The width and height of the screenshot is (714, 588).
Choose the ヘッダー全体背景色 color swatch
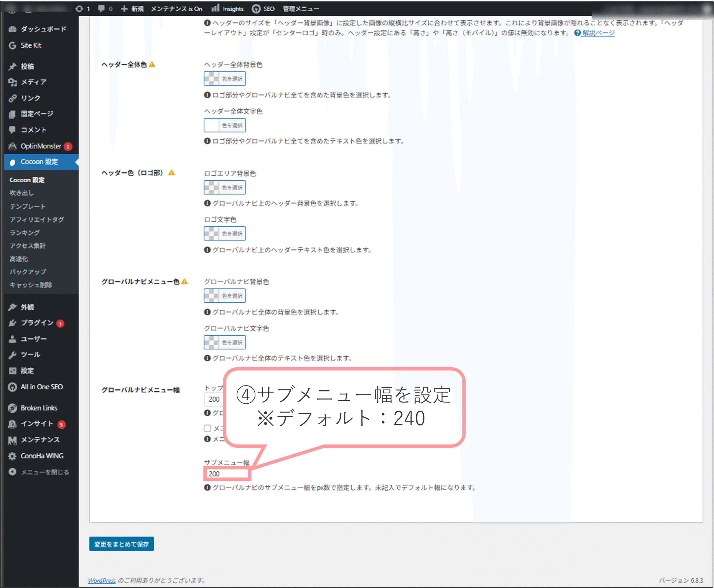212,79
